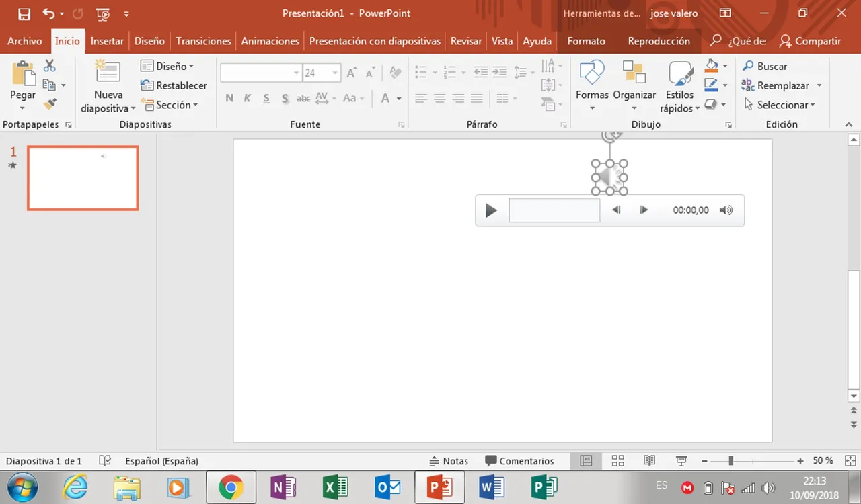Open the Formato tab

[x=586, y=41]
